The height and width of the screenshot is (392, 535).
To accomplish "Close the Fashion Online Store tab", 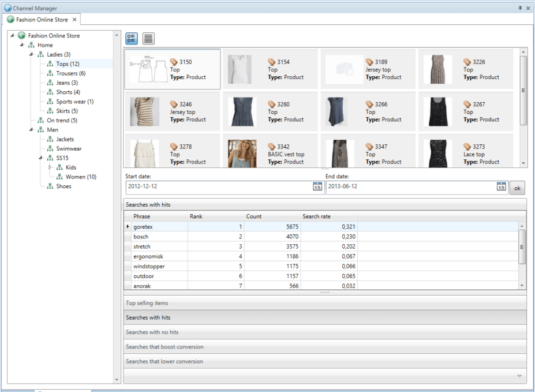I will tap(74, 20).
